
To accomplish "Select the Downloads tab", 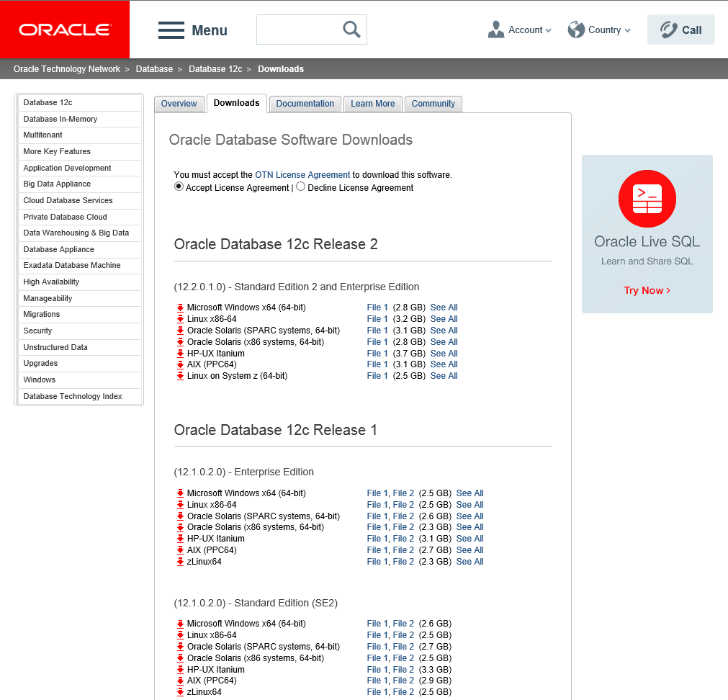I will (x=236, y=103).
